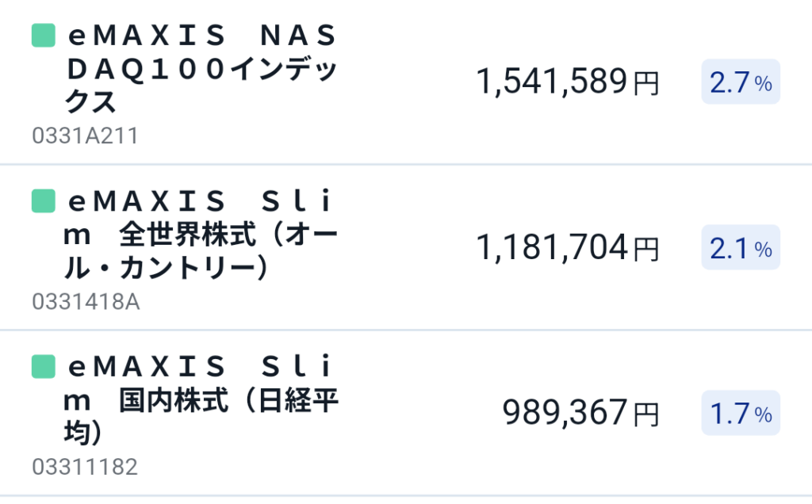
Task: Click the 円 symbol after 1,181,704
Action: [646, 249]
